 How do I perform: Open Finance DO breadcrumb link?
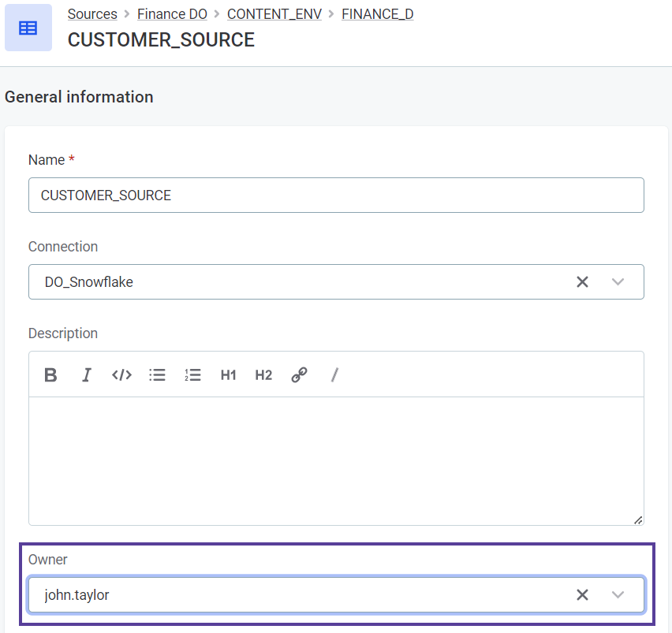coord(172,14)
